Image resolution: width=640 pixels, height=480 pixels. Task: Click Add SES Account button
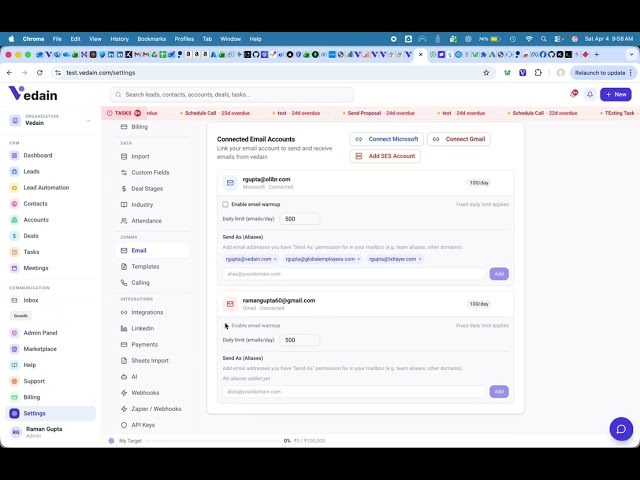[x=385, y=156]
